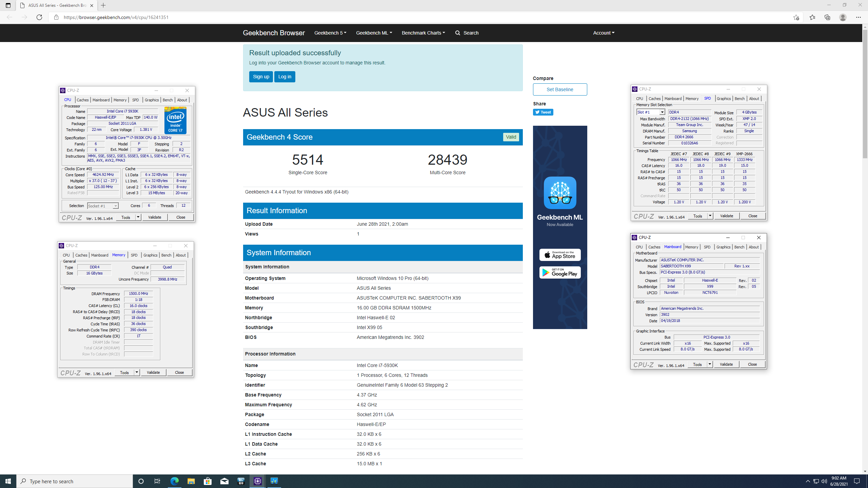Select Graphics tab in the Memory window
Viewport: 868px width, 488px height.
pos(150,255)
